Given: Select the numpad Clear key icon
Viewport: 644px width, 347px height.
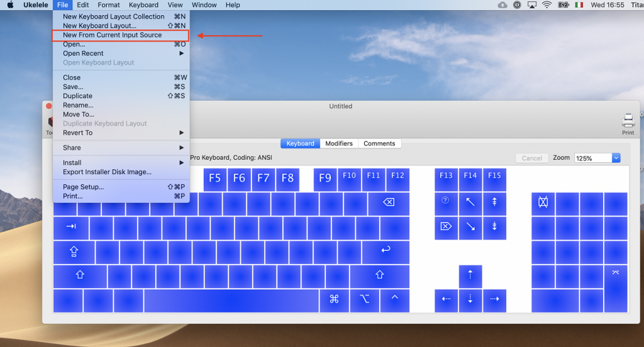Looking at the screenshot, I should pyautogui.click(x=543, y=202).
